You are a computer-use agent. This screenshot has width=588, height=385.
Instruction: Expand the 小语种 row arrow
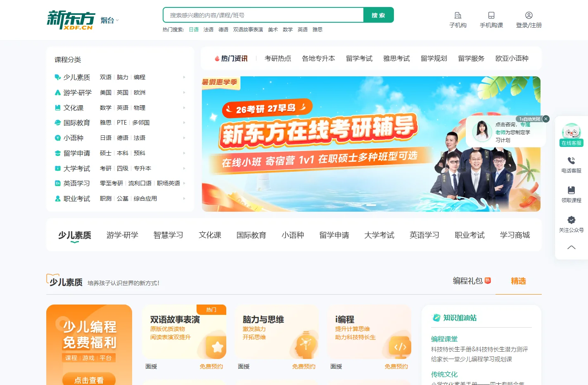click(184, 138)
